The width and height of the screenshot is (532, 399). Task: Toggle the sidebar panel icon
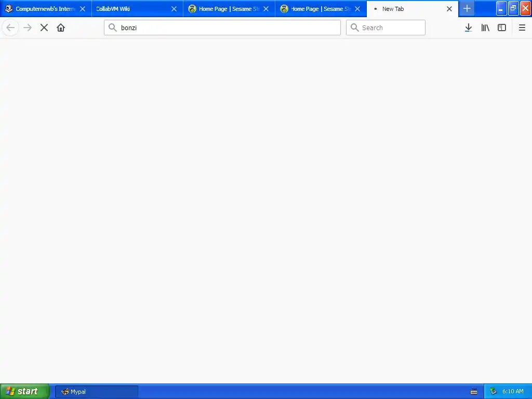(502, 28)
